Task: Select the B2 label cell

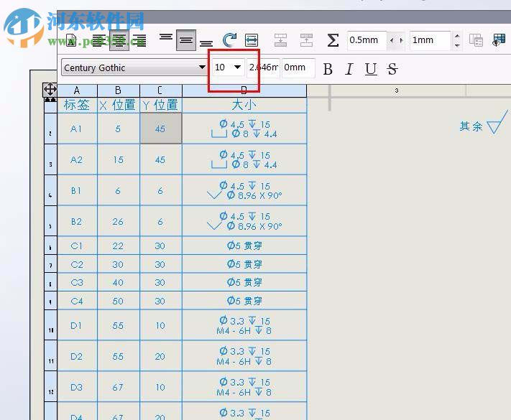Action: 77,221
